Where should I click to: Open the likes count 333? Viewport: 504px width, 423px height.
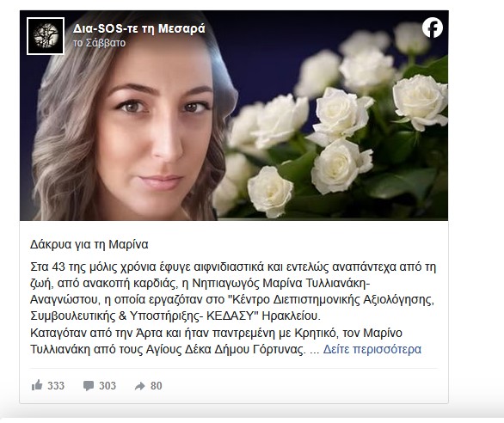pos(56,385)
